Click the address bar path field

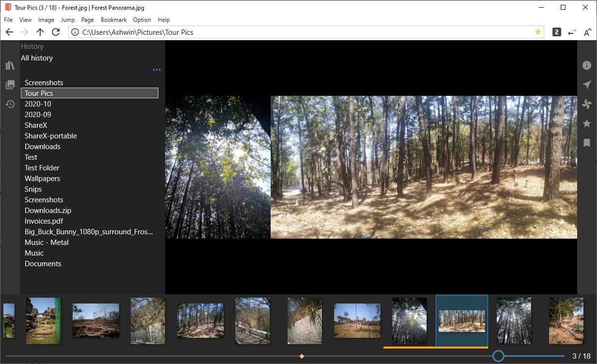pos(306,32)
